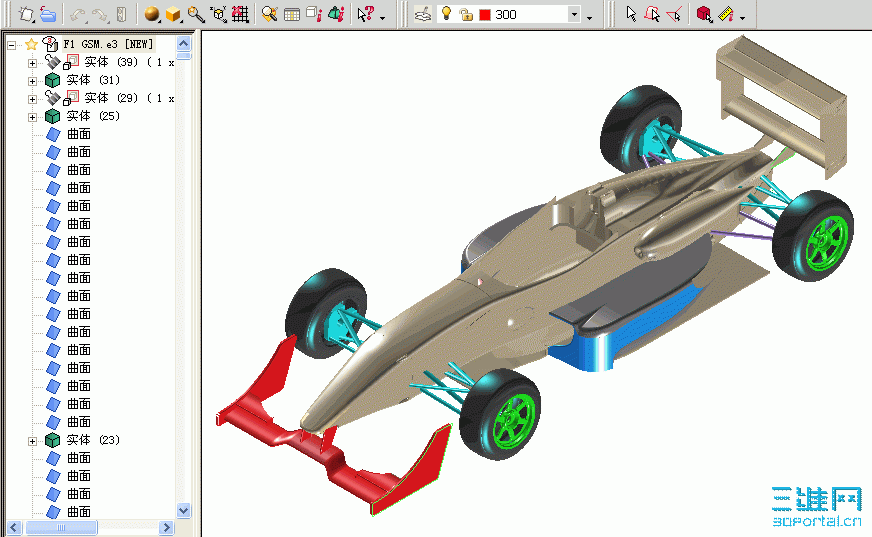The width and height of the screenshot is (872, 537).
Task: Open the green solid info icon
Action: pos(336,14)
